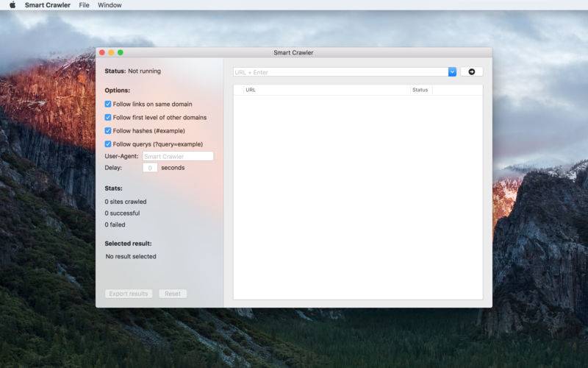
Task: Close the Smart Crawler window
Action: [102, 52]
